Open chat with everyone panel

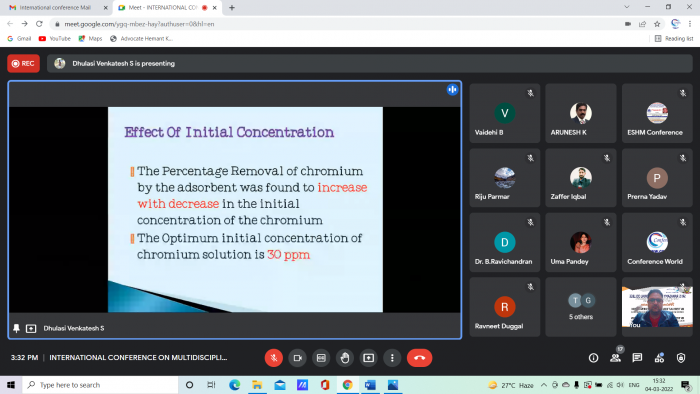[637, 358]
